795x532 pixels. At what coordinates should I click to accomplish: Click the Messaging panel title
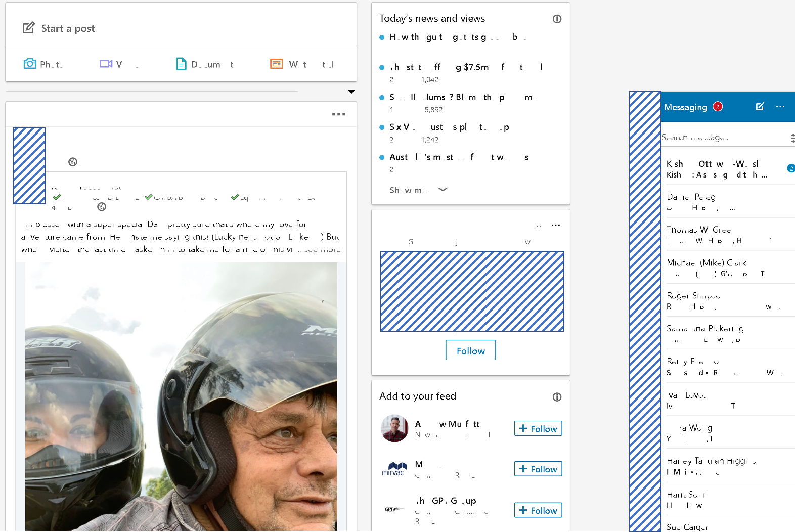pyautogui.click(x=685, y=107)
